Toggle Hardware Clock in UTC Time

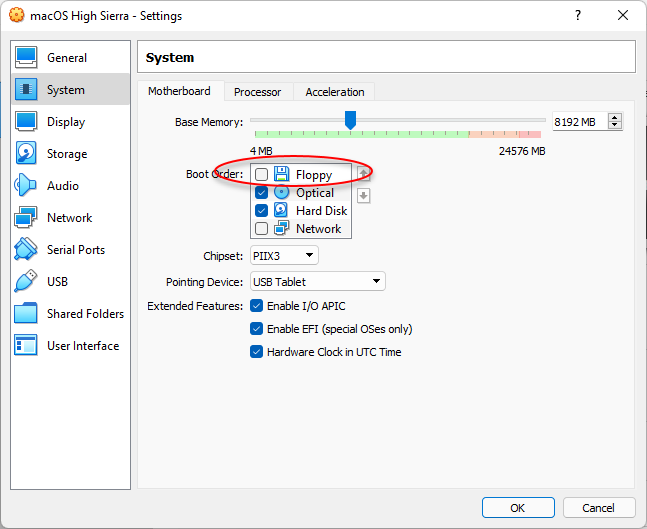(256, 352)
